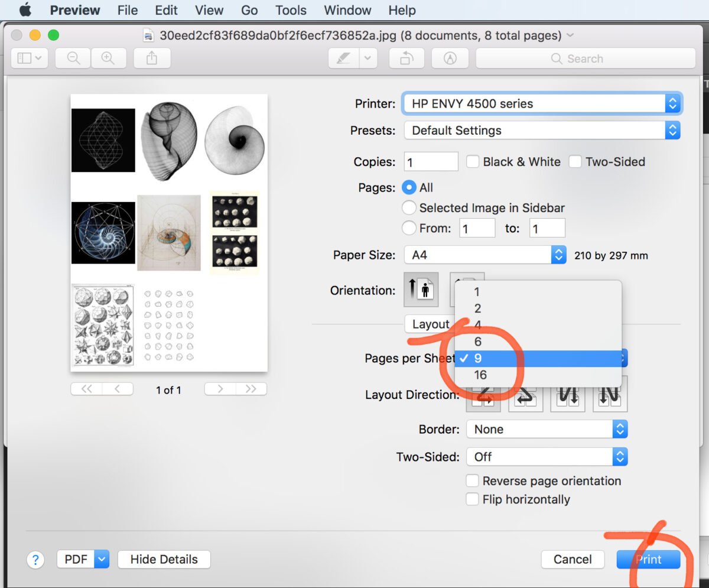The height and width of the screenshot is (588, 709).
Task: Click the Hide Details button
Action: point(164,559)
